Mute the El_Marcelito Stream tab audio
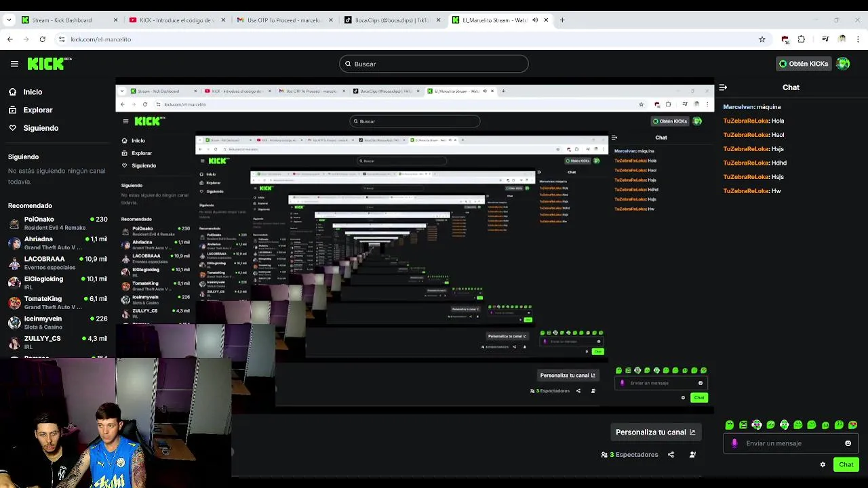868x488 pixels. point(535,20)
